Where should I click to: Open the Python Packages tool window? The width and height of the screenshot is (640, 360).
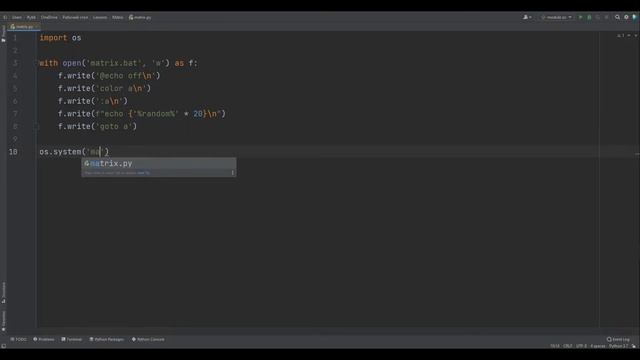107,339
